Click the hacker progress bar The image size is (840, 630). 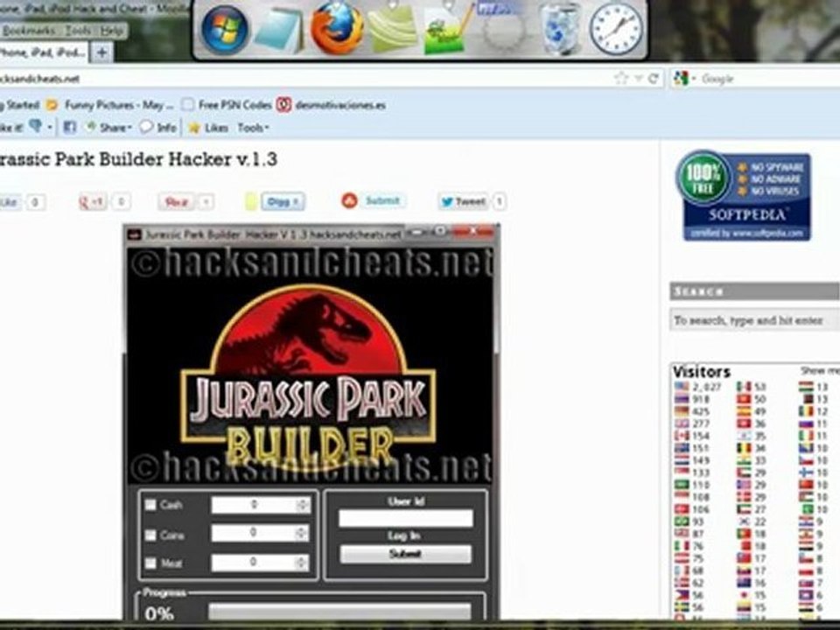[x=339, y=612]
